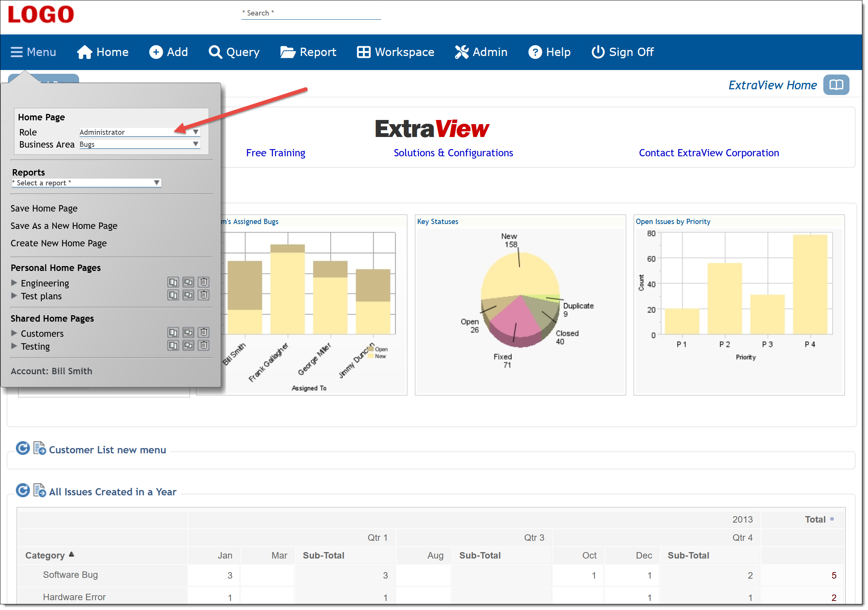Refresh the Customer List new menu report
This screenshot has width=868, height=610.
coord(23,448)
